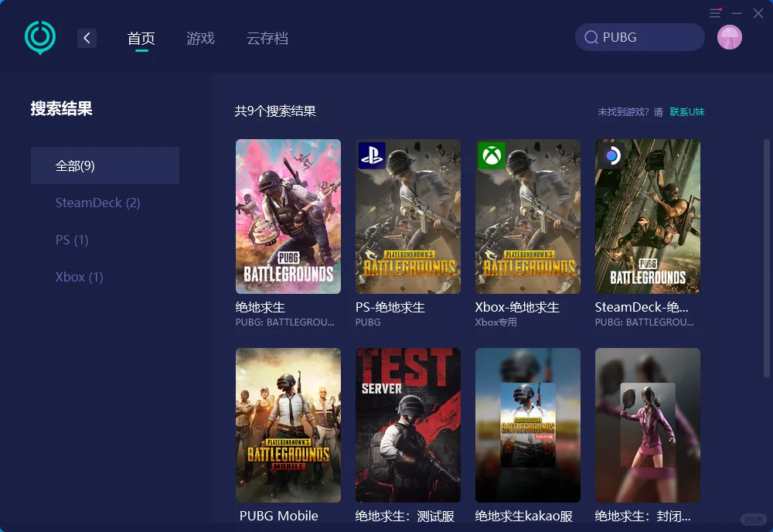This screenshot has width=773, height=532.
Task: Click the 绝地求生kakao服 title text
Action: tap(523, 517)
